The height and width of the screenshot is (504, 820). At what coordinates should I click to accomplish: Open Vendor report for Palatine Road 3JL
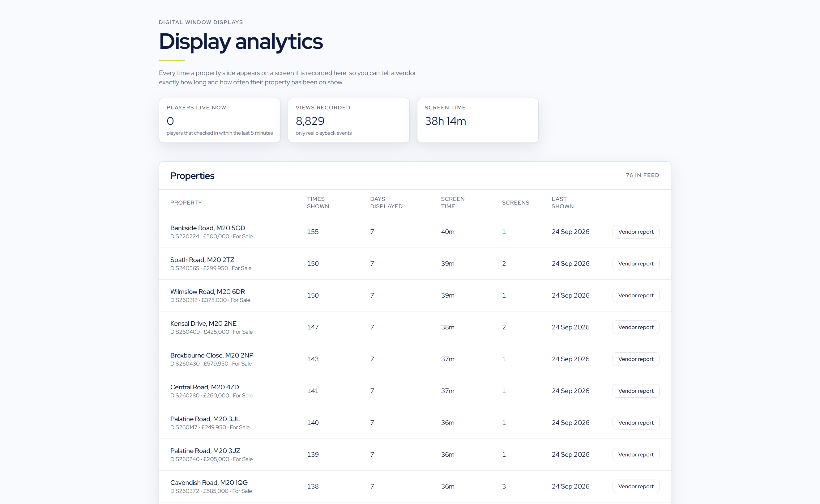pyautogui.click(x=636, y=423)
